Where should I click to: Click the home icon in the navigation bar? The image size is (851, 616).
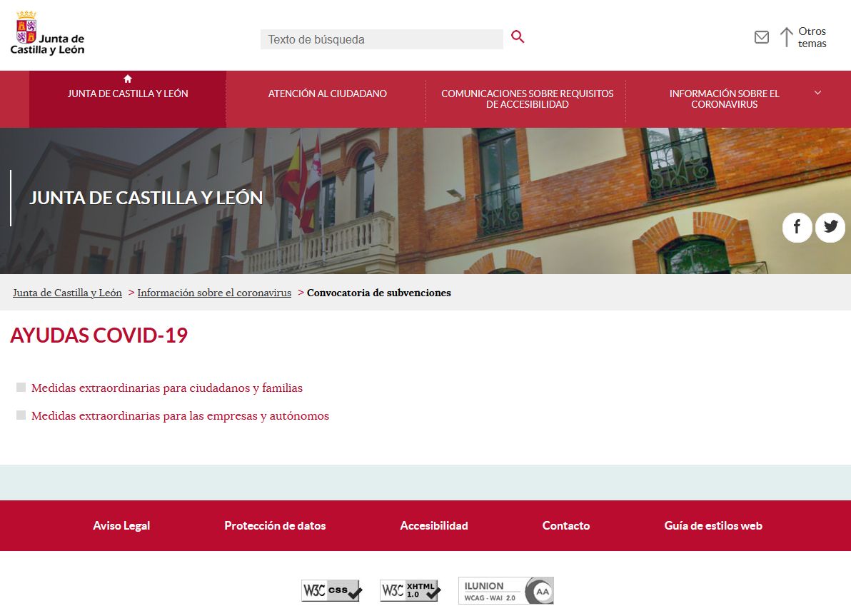click(x=128, y=79)
